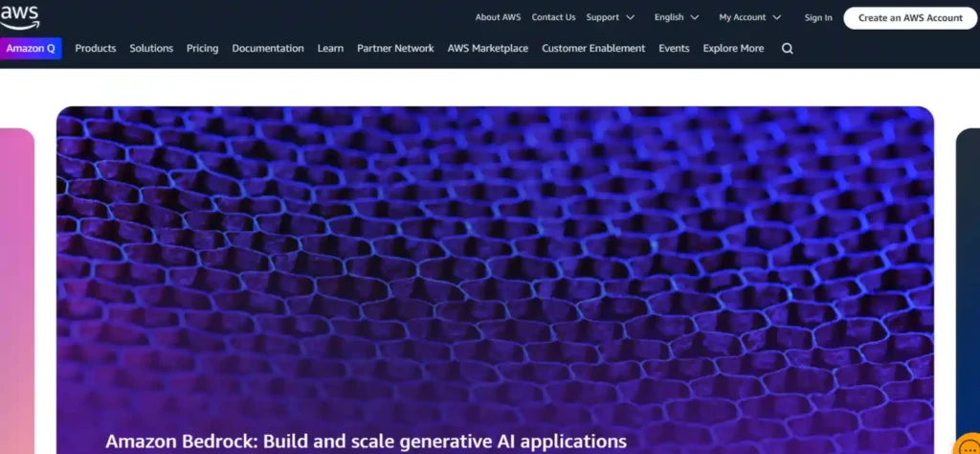The width and height of the screenshot is (980, 454).
Task: Open the Contact Us link
Action: (553, 17)
